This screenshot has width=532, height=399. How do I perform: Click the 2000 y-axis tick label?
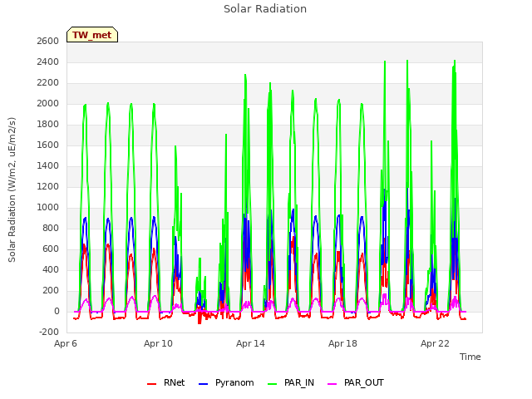[x=48, y=103]
